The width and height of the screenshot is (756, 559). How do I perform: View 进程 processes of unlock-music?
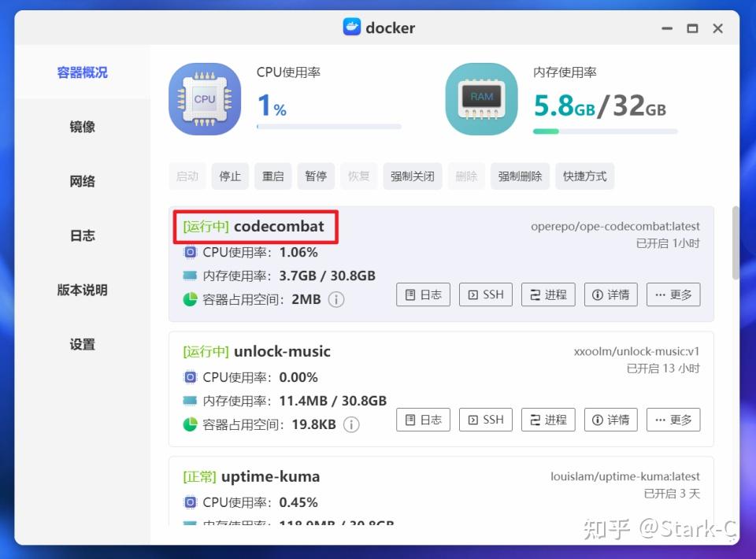click(x=548, y=420)
